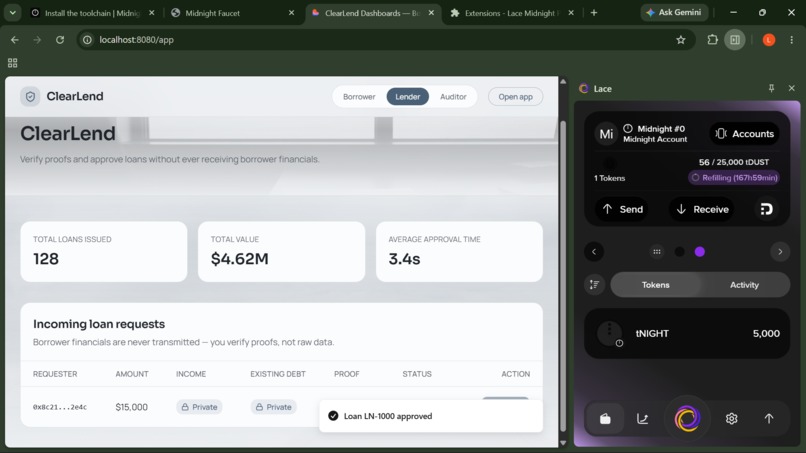This screenshot has height=453, width=806.
Task: Select the 3.4s average approval time
Action: [x=405, y=259]
